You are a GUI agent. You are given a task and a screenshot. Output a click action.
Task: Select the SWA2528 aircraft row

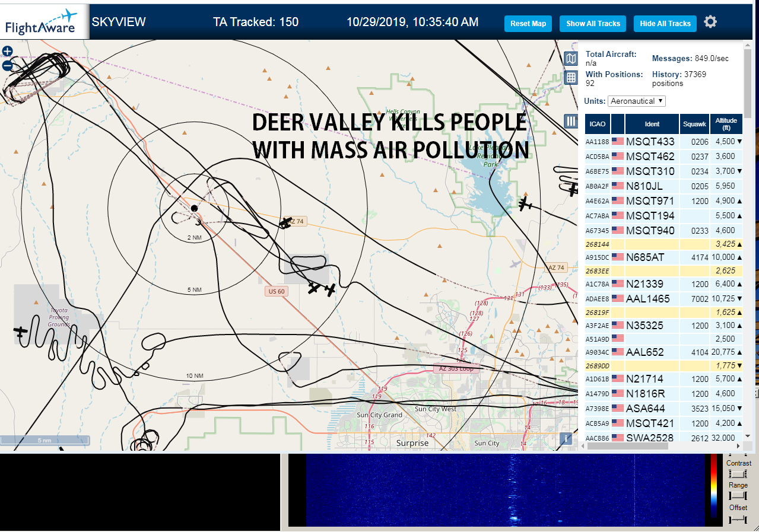pos(664,438)
